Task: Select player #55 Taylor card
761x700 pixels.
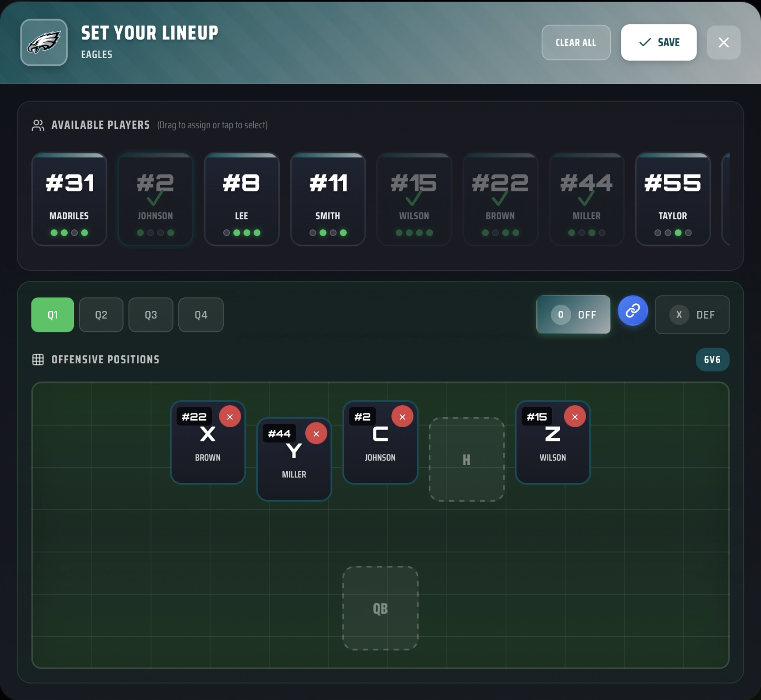Action: [x=673, y=199]
